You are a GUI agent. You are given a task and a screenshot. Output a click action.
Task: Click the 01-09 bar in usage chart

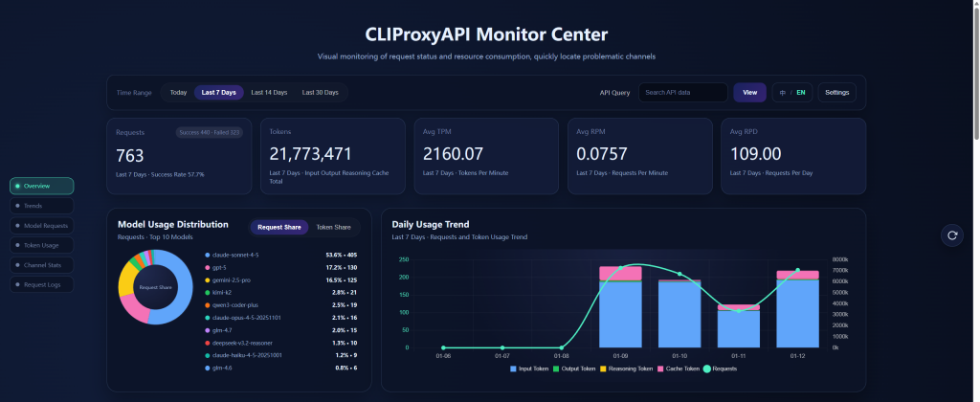pyautogui.click(x=620, y=307)
